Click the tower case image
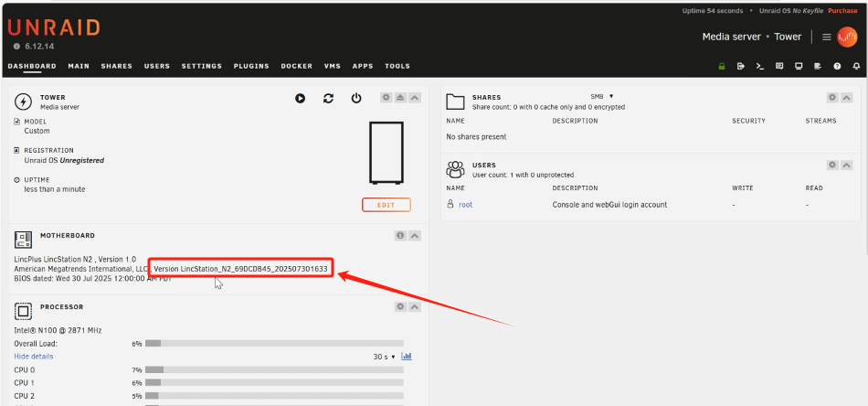Image resolution: width=868 pixels, height=406 pixels. [x=386, y=153]
